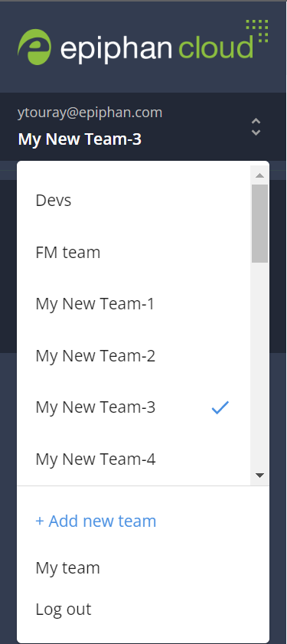This screenshot has width=287, height=644.
Task: Switch to My New Team-4
Action: [x=133, y=459]
